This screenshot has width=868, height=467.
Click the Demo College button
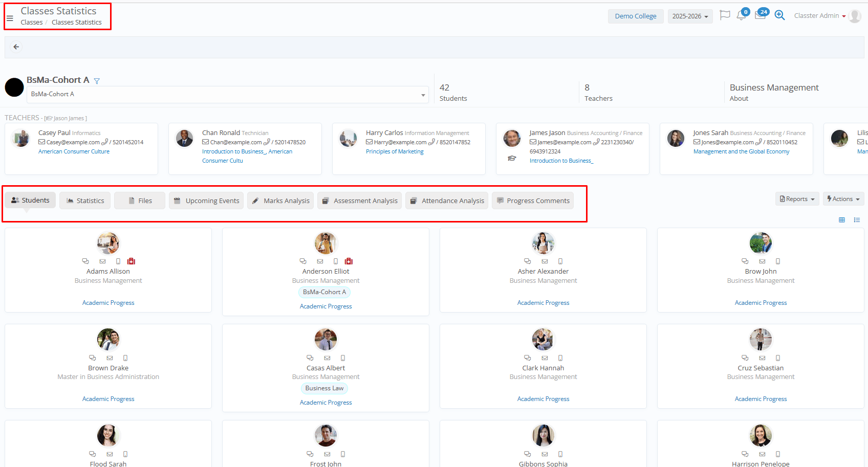coord(635,16)
